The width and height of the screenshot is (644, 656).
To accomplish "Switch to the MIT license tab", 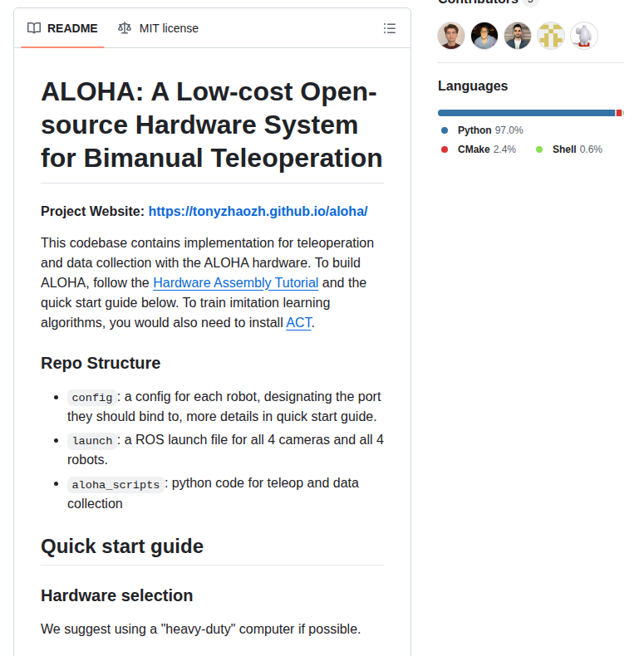I will click(x=158, y=28).
